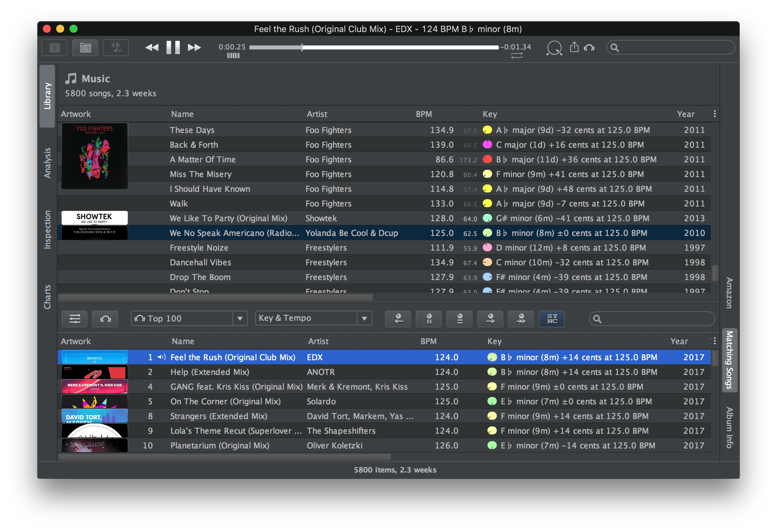Viewport: 777px width, 532px height.
Task: Skip forward to the next track
Action: coord(194,47)
